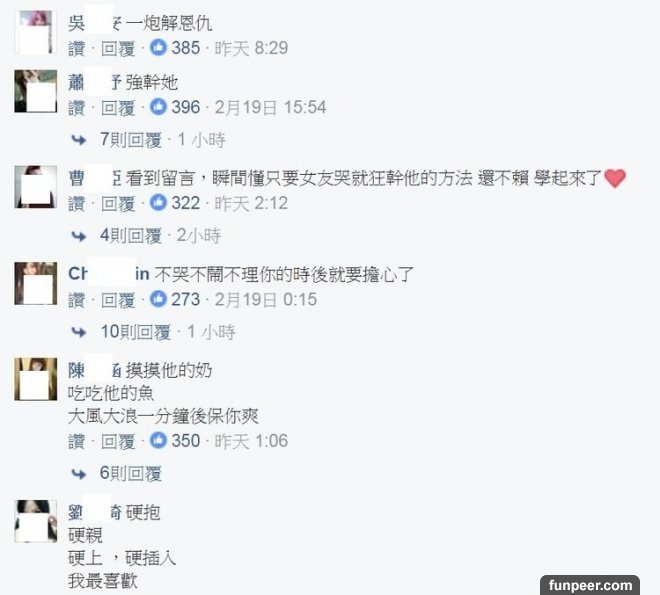Screen dimensions: 660x595
Task: Click the reply arrow icon next to 10則回覆
Action: (79, 332)
